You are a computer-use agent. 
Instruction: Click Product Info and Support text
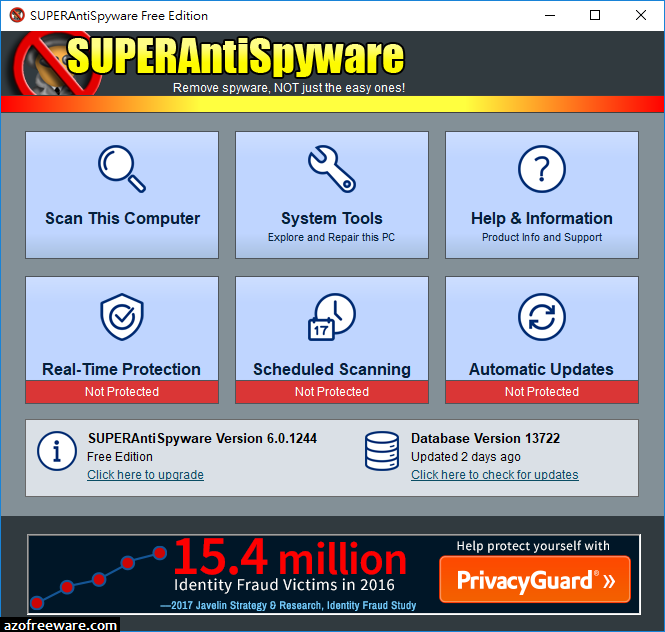click(x=542, y=237)
